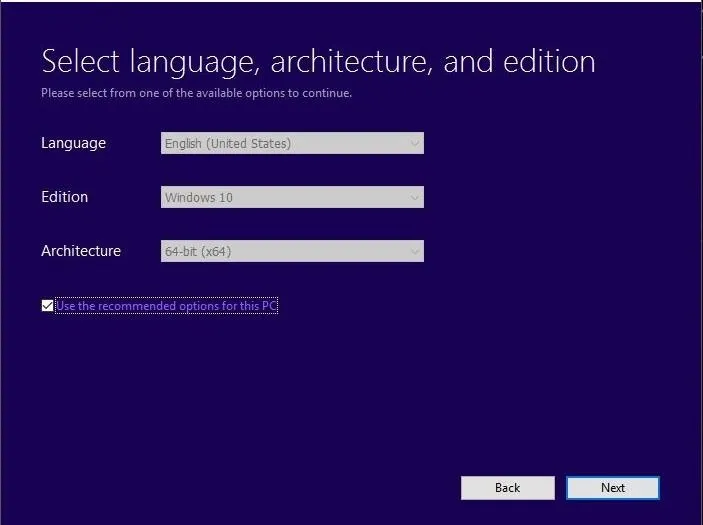This screenshot has height=525, width=703.
Task: Click the 'Select language, architecture, and edition' heading
Action: tap(318, 62)
